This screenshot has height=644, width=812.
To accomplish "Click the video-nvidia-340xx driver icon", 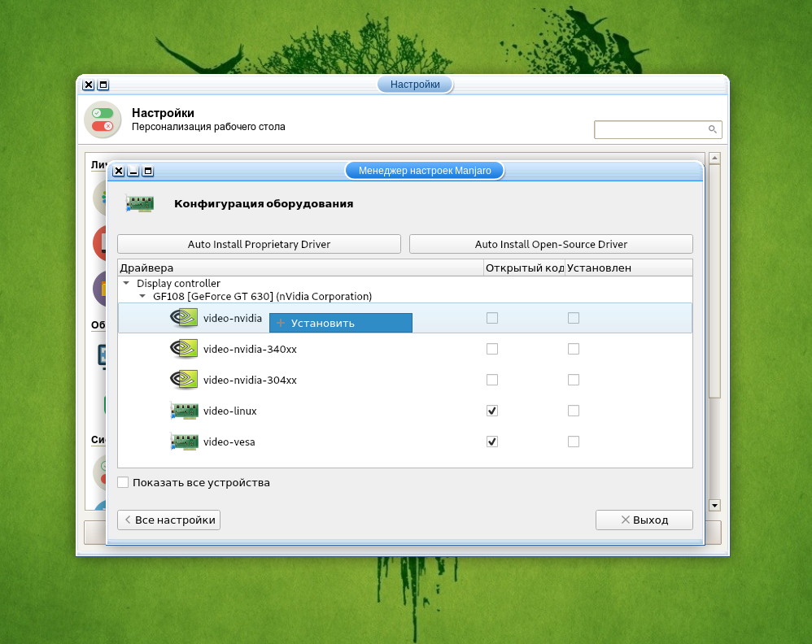I will click(184, 349).
